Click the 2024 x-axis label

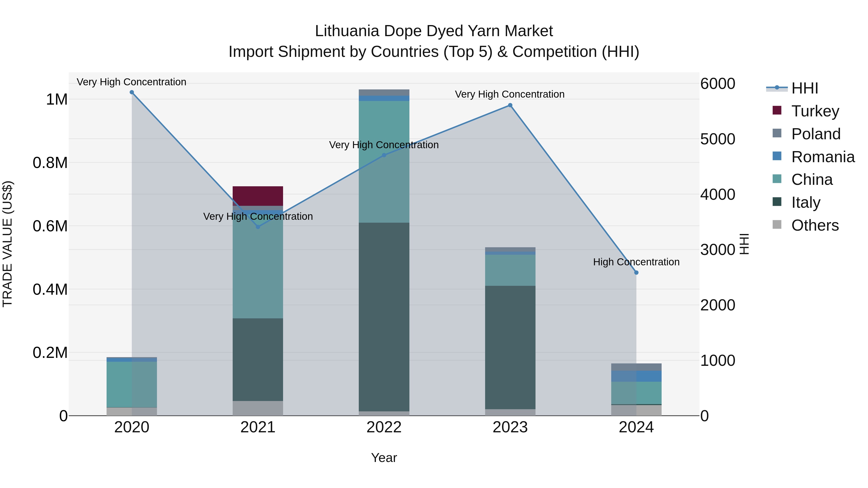[636, 427]
